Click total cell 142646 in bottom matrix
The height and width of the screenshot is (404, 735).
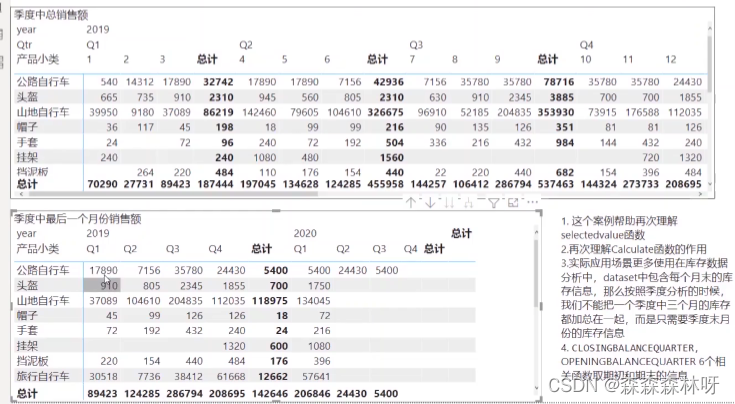(270, 393)
